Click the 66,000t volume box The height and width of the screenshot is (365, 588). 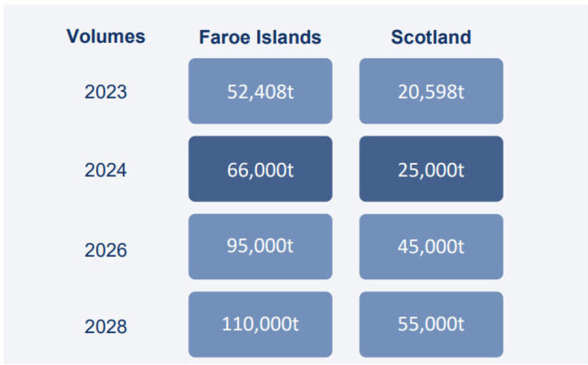260,169
